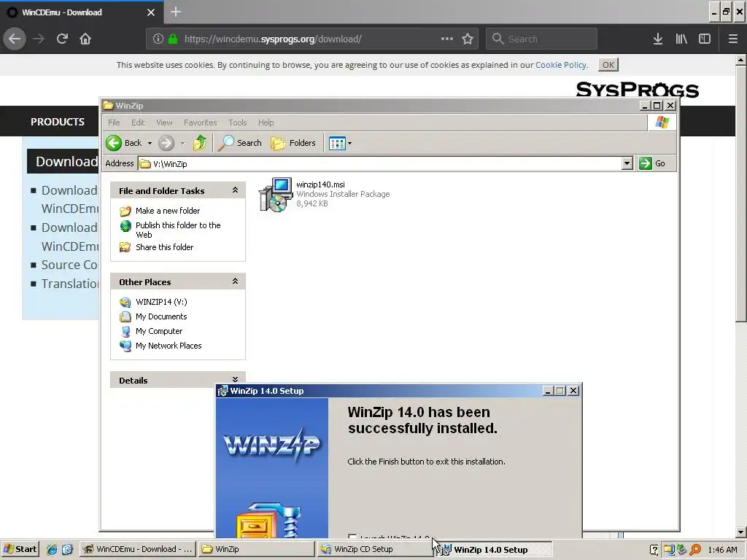Go up one folder level

200,143
